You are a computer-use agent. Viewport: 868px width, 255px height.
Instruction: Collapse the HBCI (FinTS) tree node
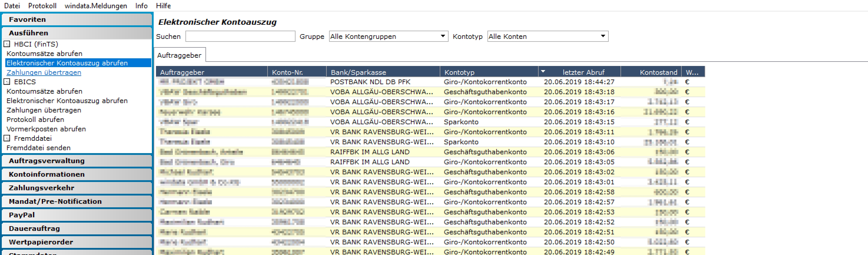pos(7,44)
